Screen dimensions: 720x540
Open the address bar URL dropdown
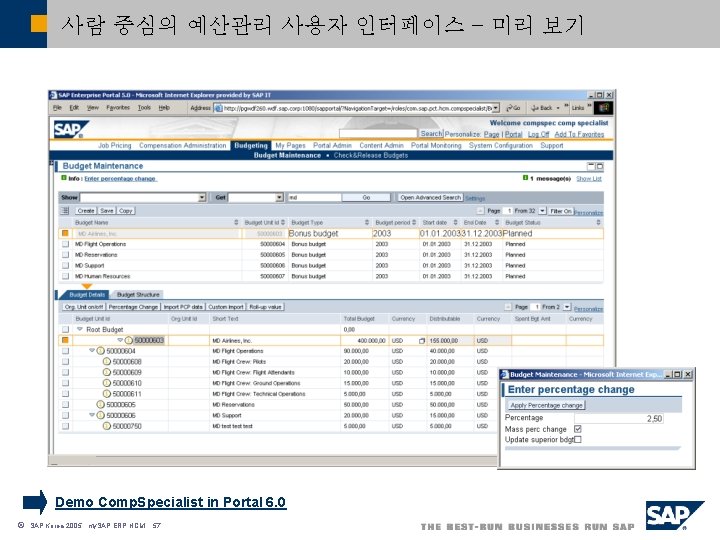point(495,108)
